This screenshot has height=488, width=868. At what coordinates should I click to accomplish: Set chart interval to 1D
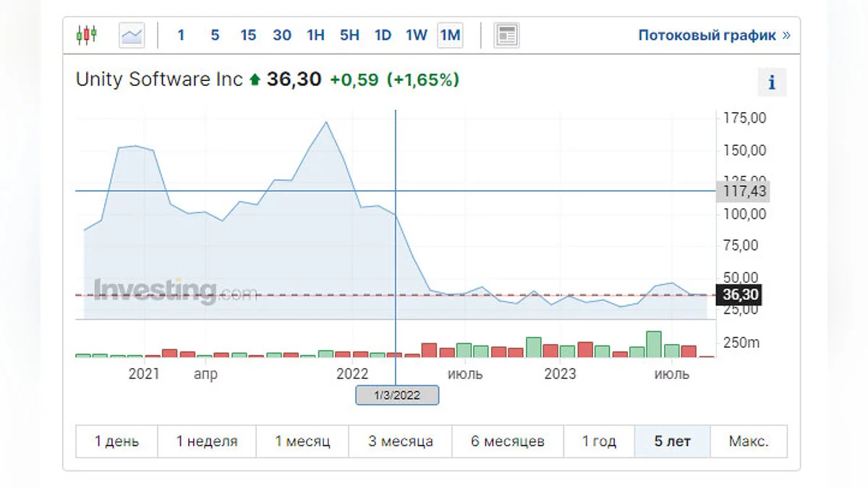383,35
